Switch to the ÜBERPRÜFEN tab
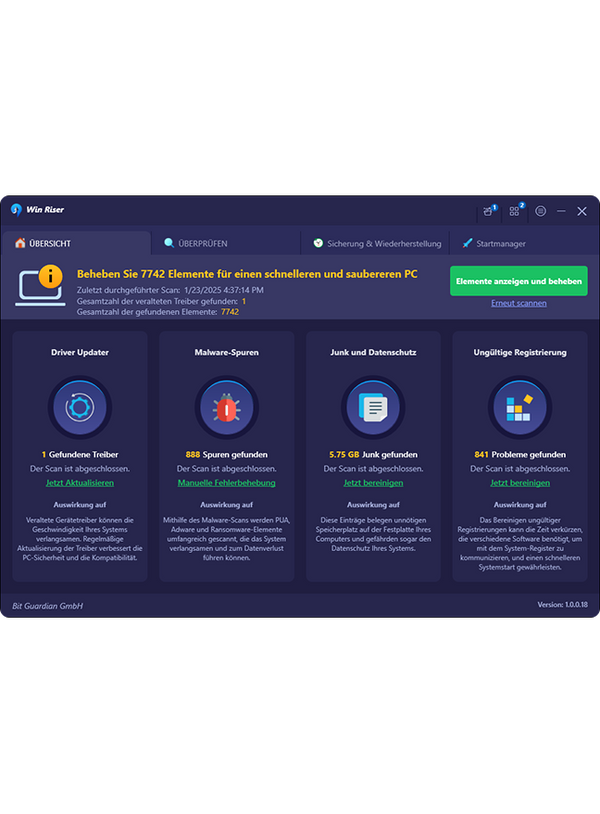Screen dimensions: 600x814 (226, 243)
